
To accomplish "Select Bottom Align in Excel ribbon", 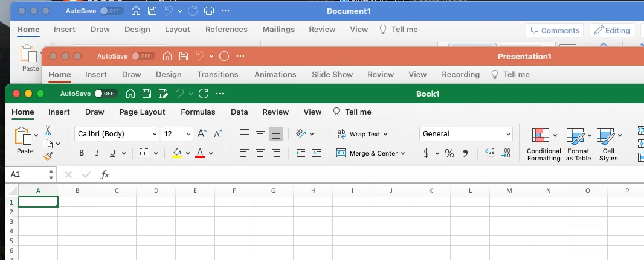I will click(276, 134).
